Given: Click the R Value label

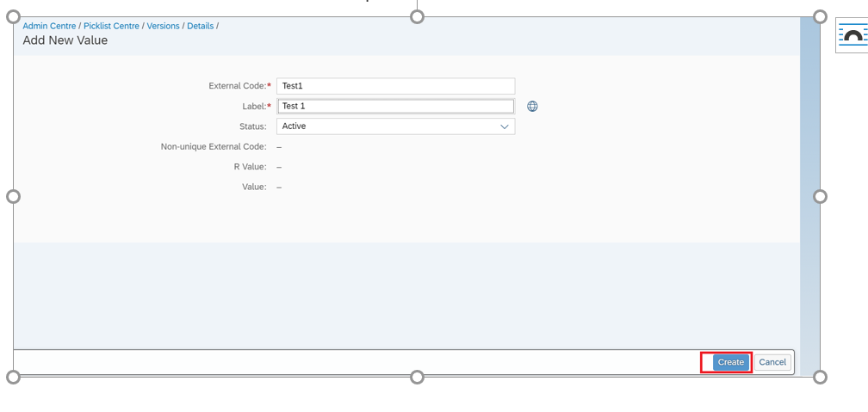Looking at the screenshot, I should (250, 167).
